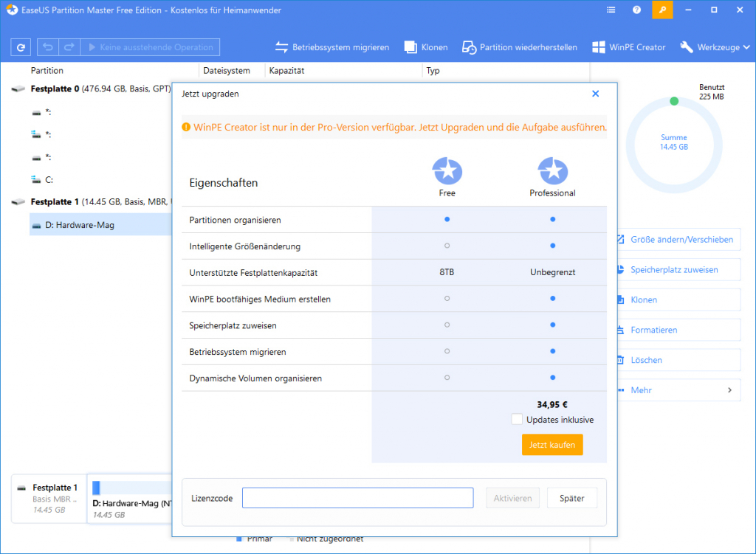Click inside the Lizenzcode input field
The width and height of the screenshot is (756, 554).
357,497
